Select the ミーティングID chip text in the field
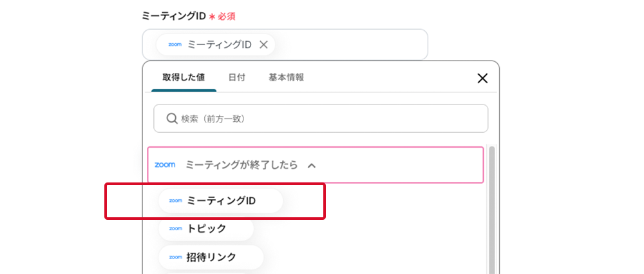 (219, 45)
